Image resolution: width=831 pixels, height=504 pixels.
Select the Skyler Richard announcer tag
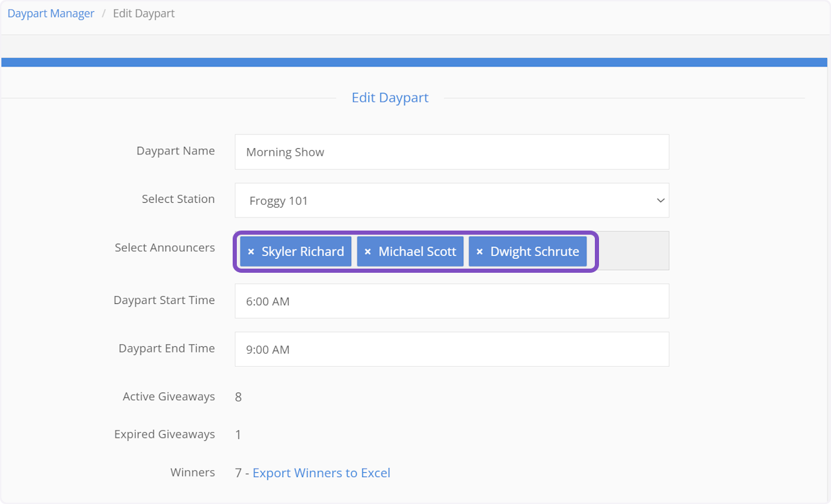coord(301,251)
